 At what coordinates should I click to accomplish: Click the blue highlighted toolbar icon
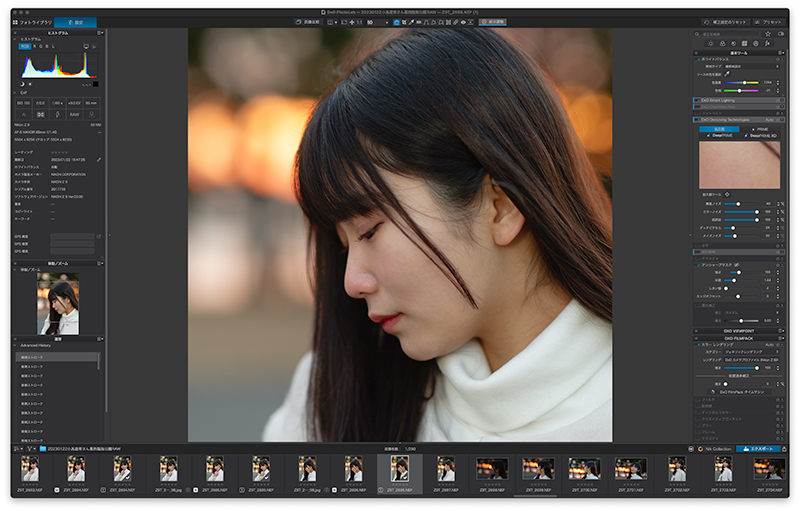(x=396, y=22)
